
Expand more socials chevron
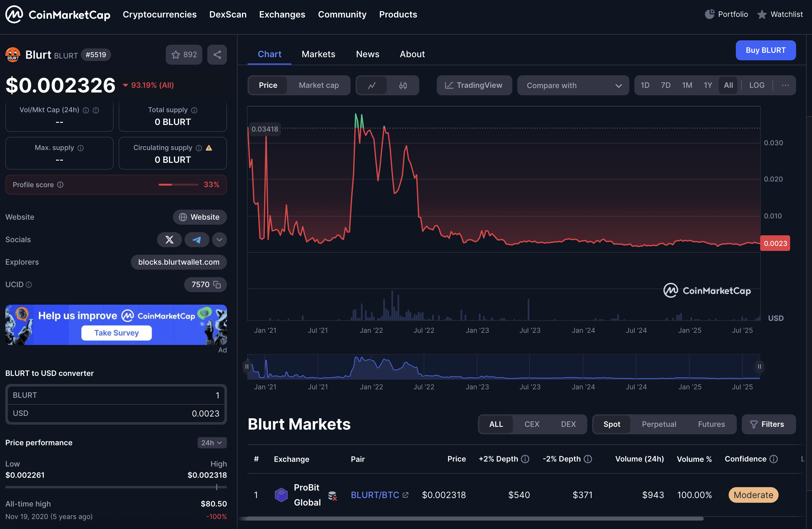[219, 240]
